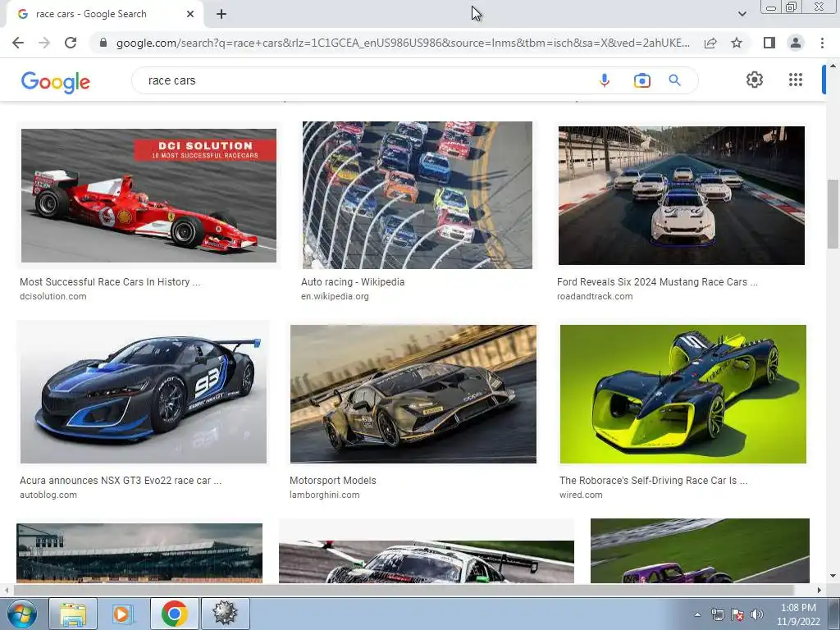Open the Action Center flag icon

[x=737, y=614]
